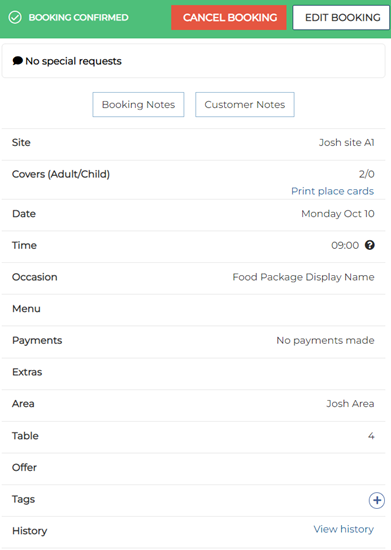View history of the booking

pos(344,529)
